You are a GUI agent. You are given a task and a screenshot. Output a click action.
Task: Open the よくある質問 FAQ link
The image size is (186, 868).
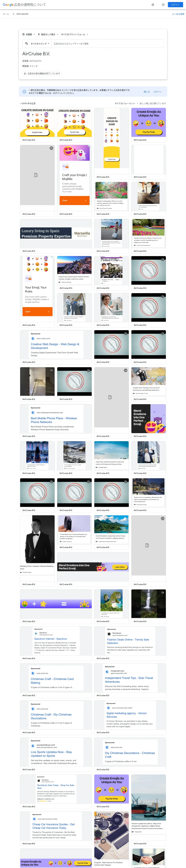[x=178, y=14]
